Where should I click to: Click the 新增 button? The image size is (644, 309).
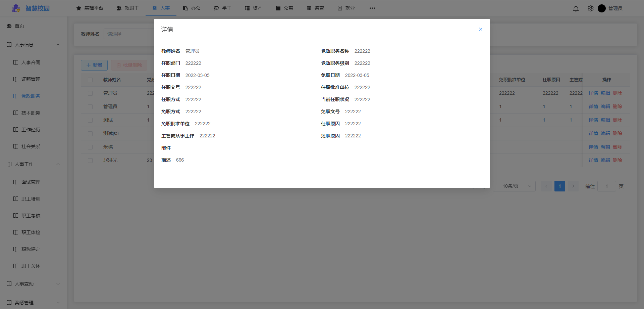(94, 65)
